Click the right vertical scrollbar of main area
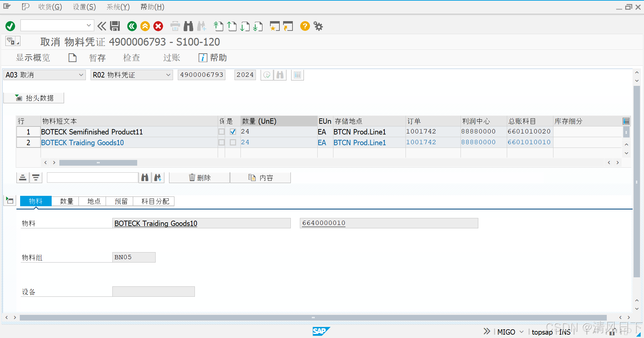Viewport: 644px width, 338px height. (x=637, y=181)
